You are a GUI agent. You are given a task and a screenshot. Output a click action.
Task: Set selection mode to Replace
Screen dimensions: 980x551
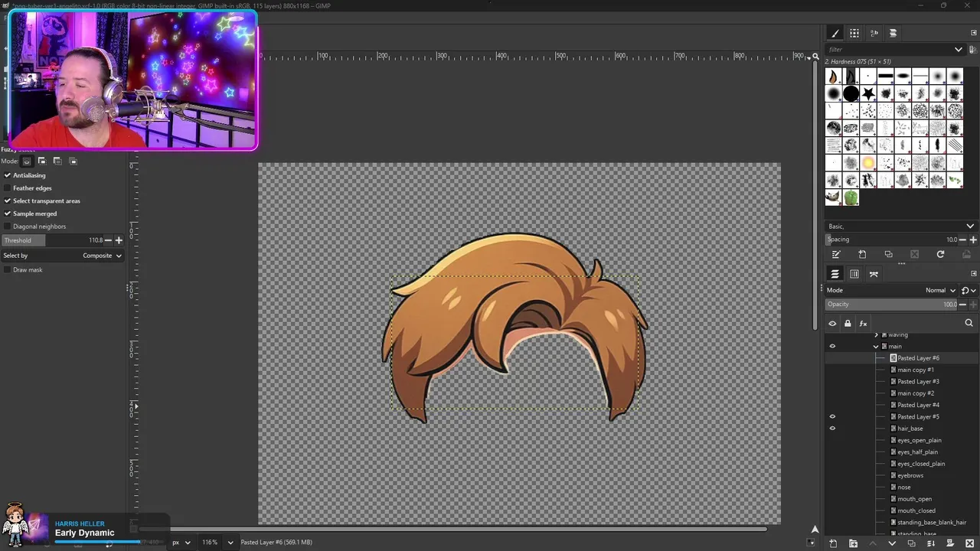click(x=27, y=161)
